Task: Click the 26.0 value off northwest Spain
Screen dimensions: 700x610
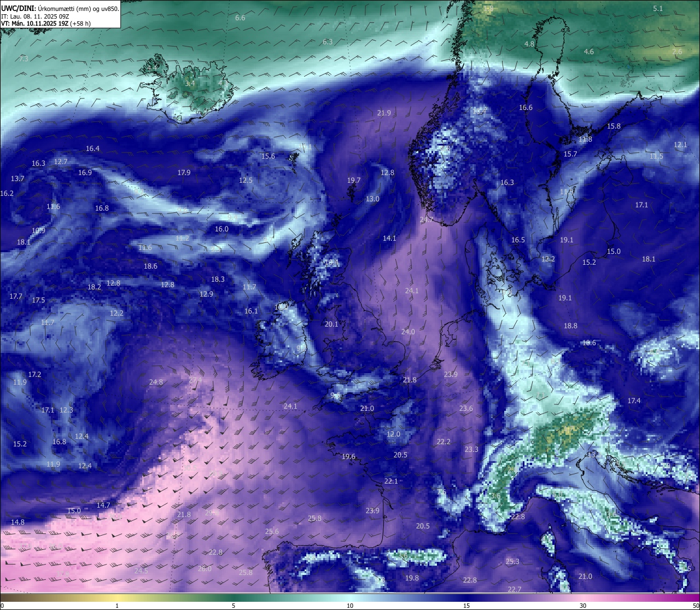Action: click(x=205, y=569)
